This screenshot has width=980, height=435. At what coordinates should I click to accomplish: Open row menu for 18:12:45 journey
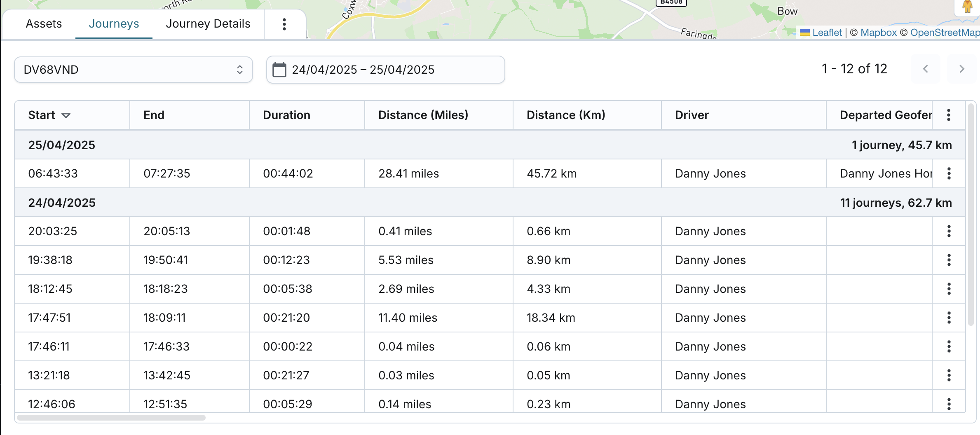point(949,289)
